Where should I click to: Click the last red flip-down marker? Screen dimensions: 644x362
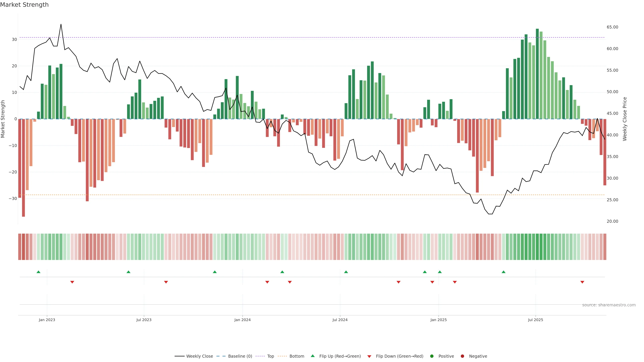(582, 282)
